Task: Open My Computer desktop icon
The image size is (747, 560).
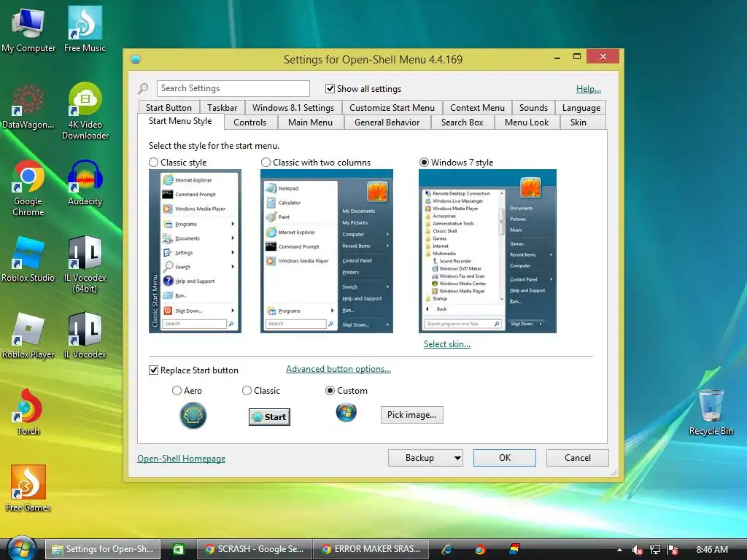Action: coord(28,29)
